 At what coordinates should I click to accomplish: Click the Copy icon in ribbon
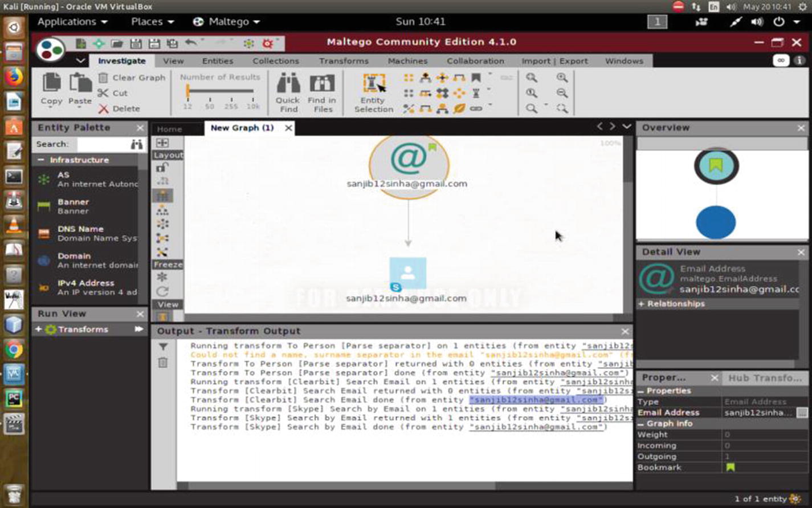[x=51, y=83]
